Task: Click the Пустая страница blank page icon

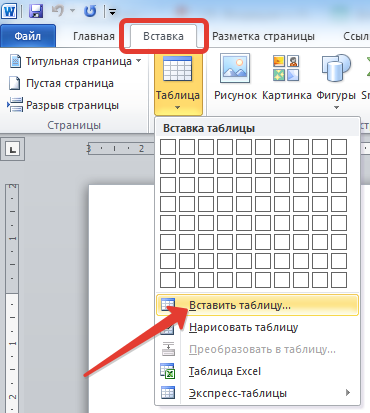Action: tap(14, 83)
